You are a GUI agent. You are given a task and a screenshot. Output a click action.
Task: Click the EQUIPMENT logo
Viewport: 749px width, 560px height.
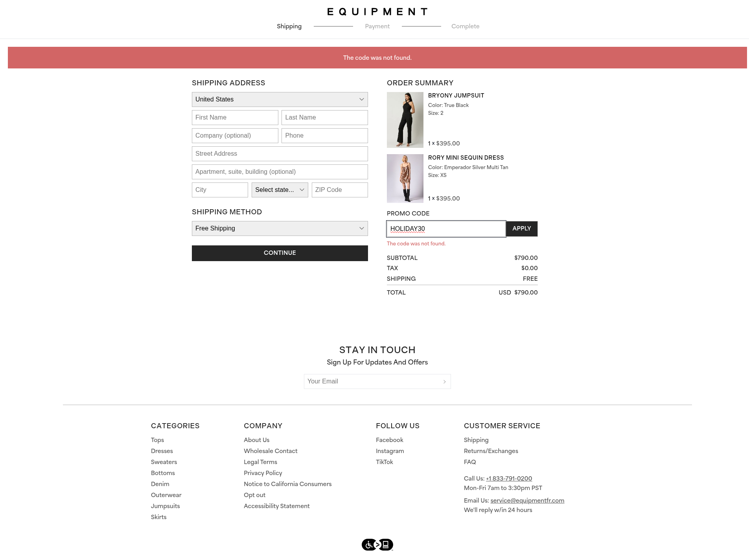(377, 12)
